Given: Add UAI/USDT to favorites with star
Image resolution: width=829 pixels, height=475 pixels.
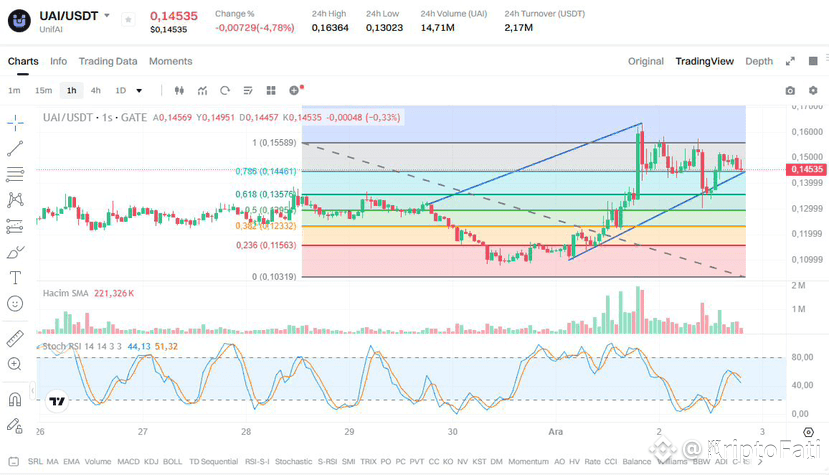Looking at the screenshot, I should coord(128,20).
